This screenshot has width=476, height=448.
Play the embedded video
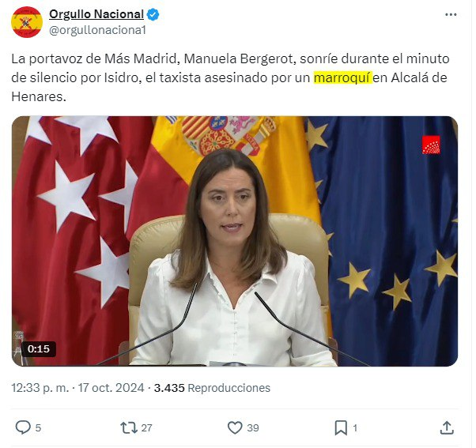click(235, 241)
